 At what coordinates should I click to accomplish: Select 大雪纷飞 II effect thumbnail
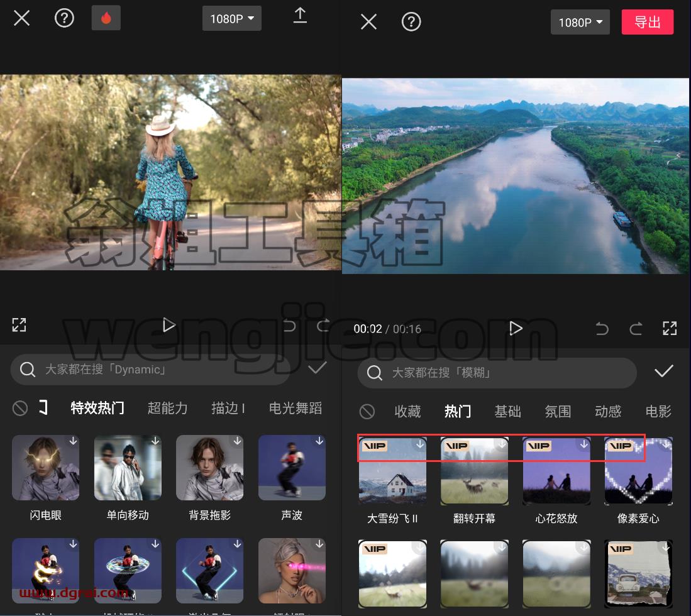tap(392, 471)
